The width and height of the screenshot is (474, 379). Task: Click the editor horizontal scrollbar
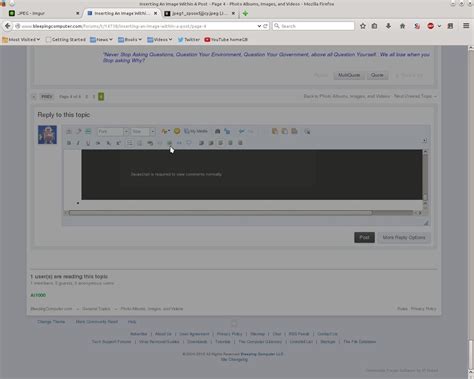(220, 213)
